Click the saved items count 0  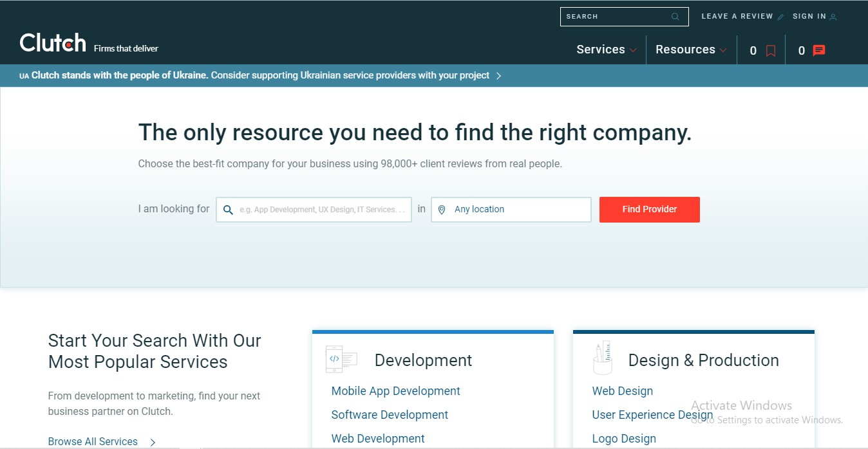coord(753,51)
